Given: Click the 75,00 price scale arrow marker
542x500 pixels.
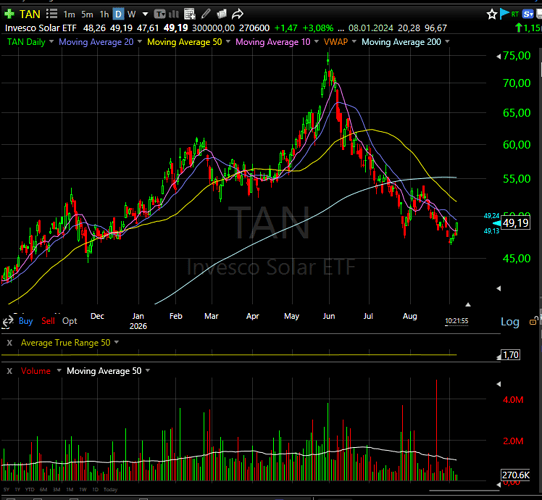Looking at the screenshot, I should (498, 56).
